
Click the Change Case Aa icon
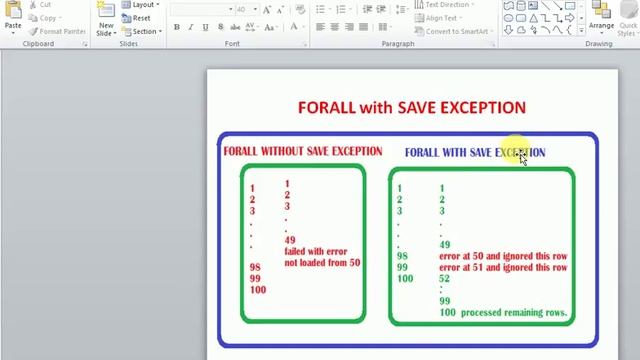(269, 27)
